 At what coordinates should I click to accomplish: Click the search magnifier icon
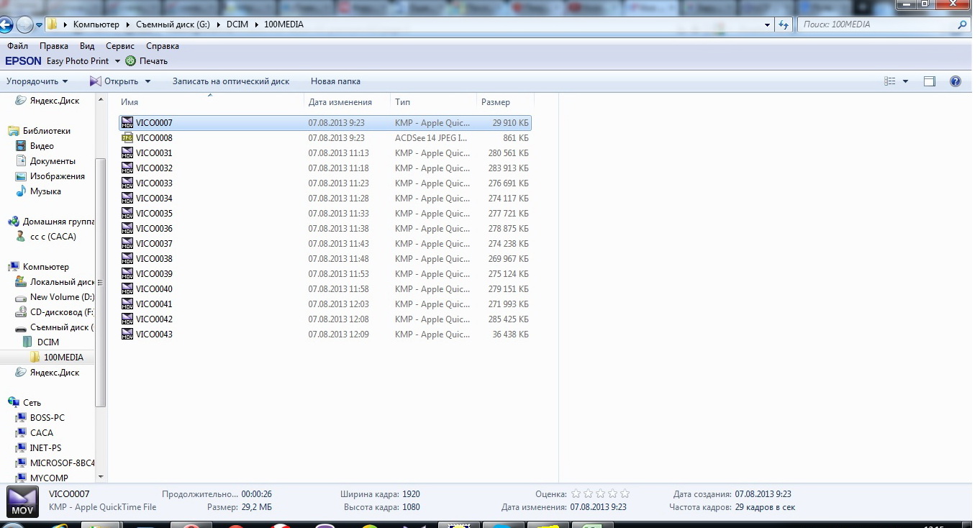pyautogui.click(x=963, y=24)
